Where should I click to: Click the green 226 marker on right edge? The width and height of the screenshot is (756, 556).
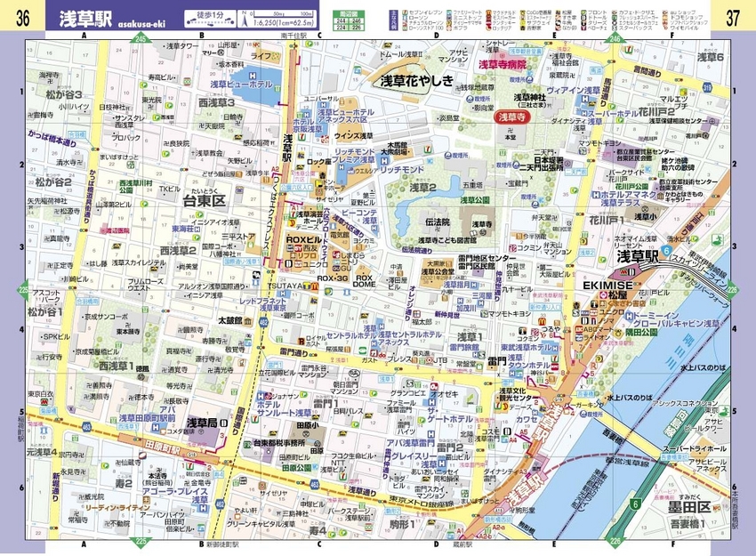[x=733, y=290]
